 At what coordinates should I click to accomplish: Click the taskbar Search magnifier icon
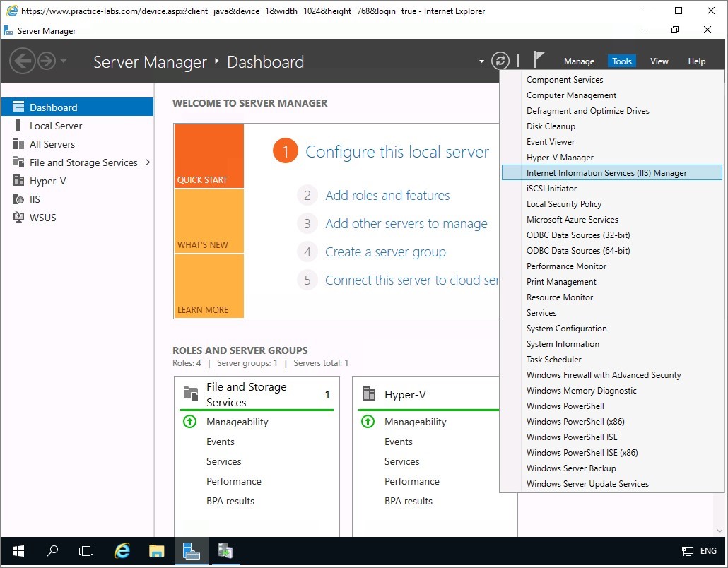(52, 551)
